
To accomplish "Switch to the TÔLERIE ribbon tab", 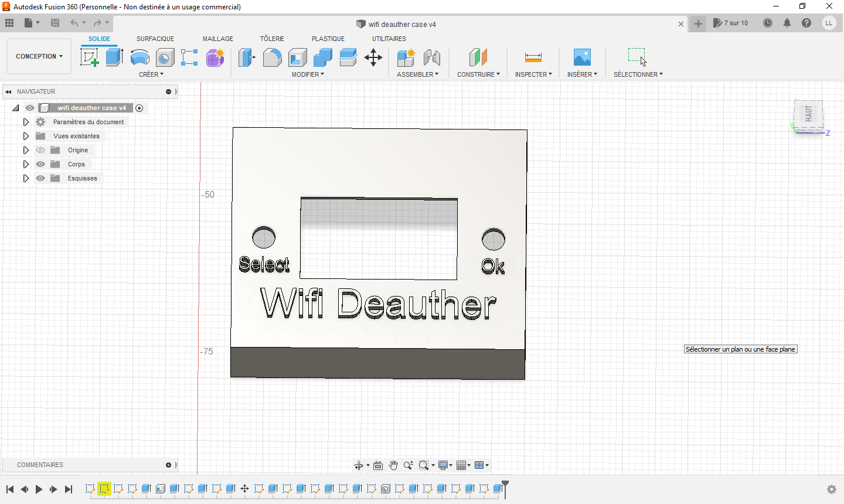I will coord(272,39).
